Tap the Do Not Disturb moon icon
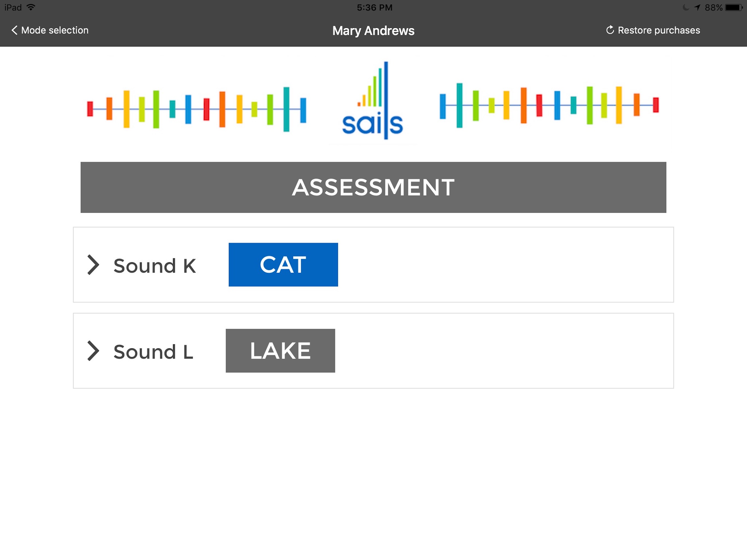Image resolution: width=747 pixels, height=560 pixels. point(685,7)
